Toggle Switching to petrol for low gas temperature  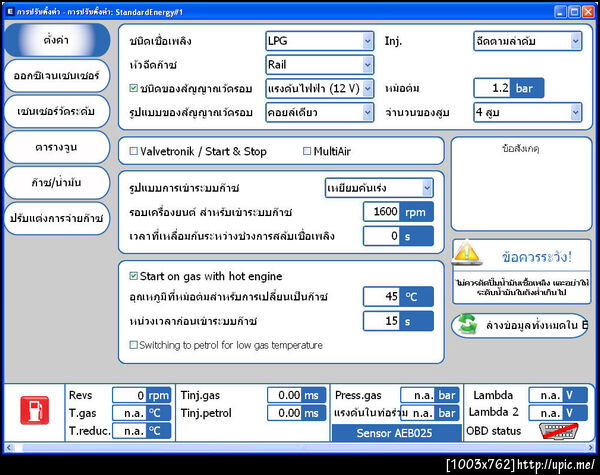(134, 345)
